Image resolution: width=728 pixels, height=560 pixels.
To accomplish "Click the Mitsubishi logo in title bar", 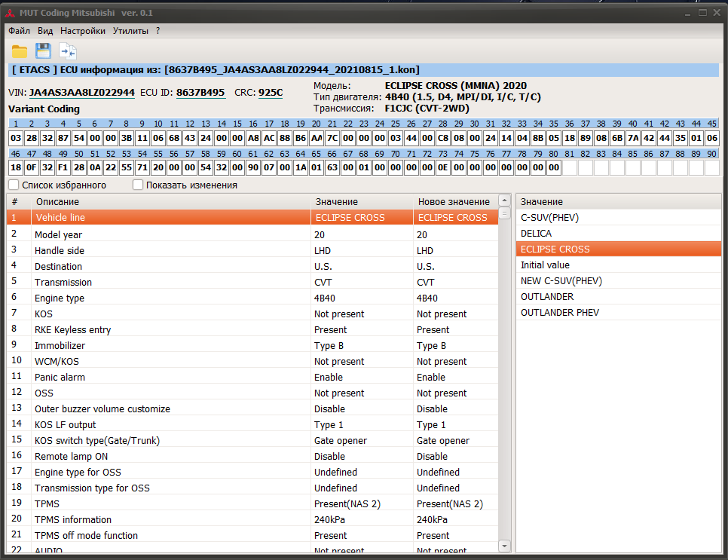I will [x=10, y=13].
